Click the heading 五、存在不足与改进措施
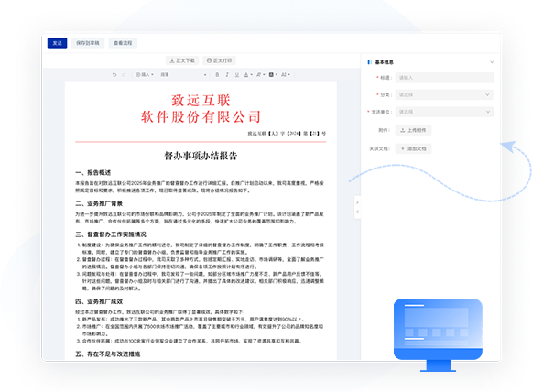This screenshot has width=554, height=392. point(108,354)
